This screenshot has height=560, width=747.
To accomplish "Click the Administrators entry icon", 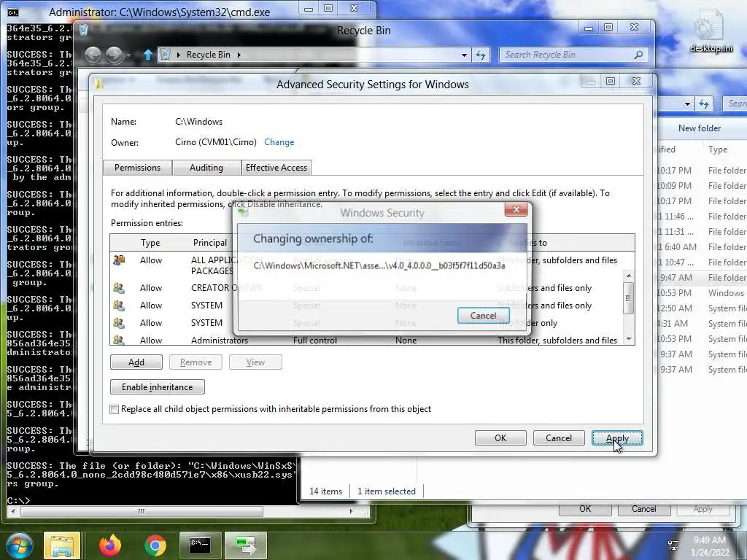I will point(119,340).
